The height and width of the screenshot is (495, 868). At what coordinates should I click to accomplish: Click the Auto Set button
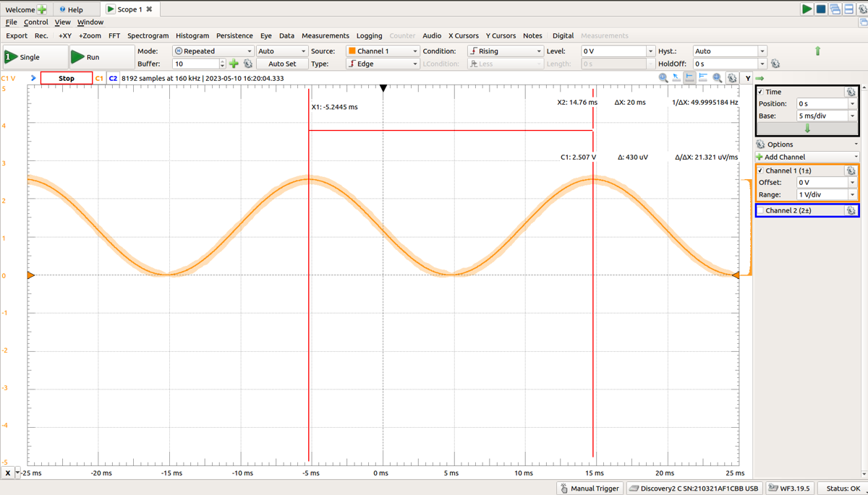coord(282,64)
